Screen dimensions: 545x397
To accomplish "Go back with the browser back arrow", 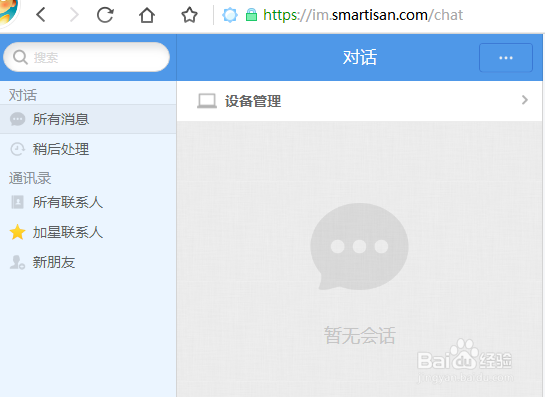I will pos(41,15).
